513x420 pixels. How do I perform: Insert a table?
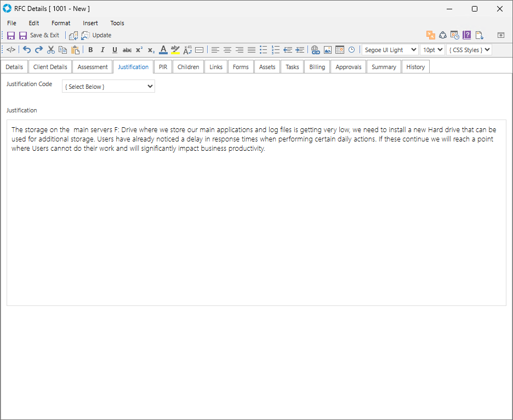pyautogui.click(x=340, y=50)
